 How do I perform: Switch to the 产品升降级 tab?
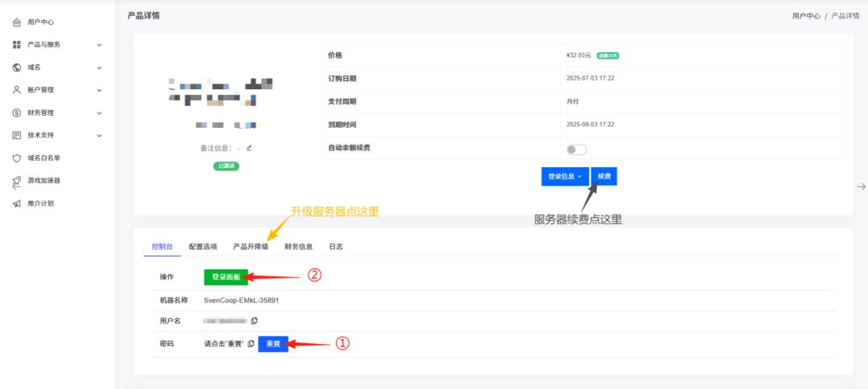tap(251, 247)
